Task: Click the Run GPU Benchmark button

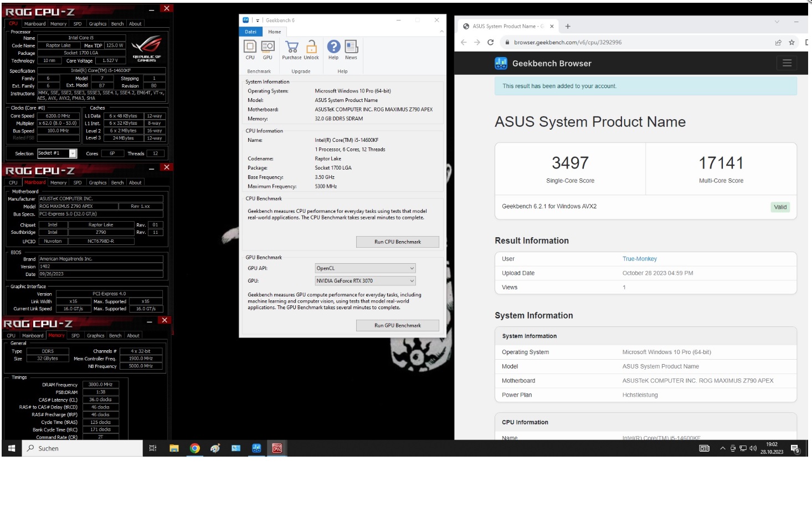Action: 398,325
